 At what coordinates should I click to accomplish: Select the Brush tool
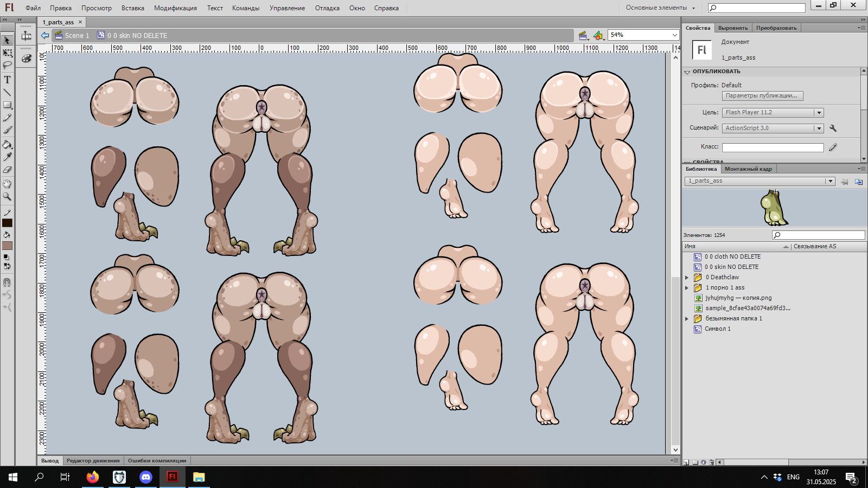7,130
